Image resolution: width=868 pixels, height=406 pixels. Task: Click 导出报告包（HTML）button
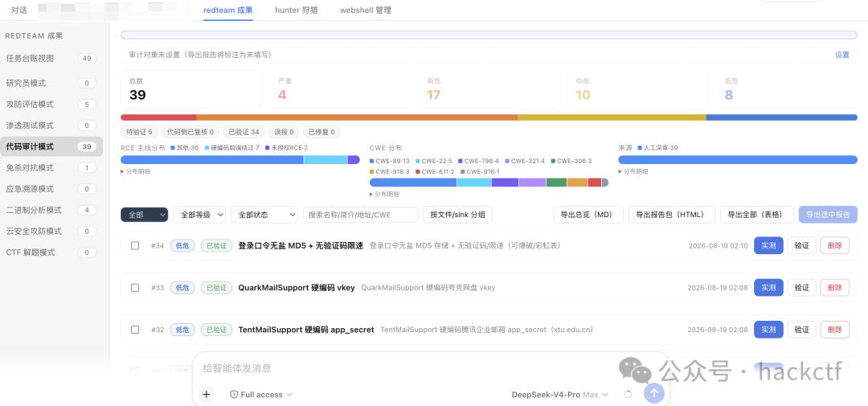tap(672, 215)
